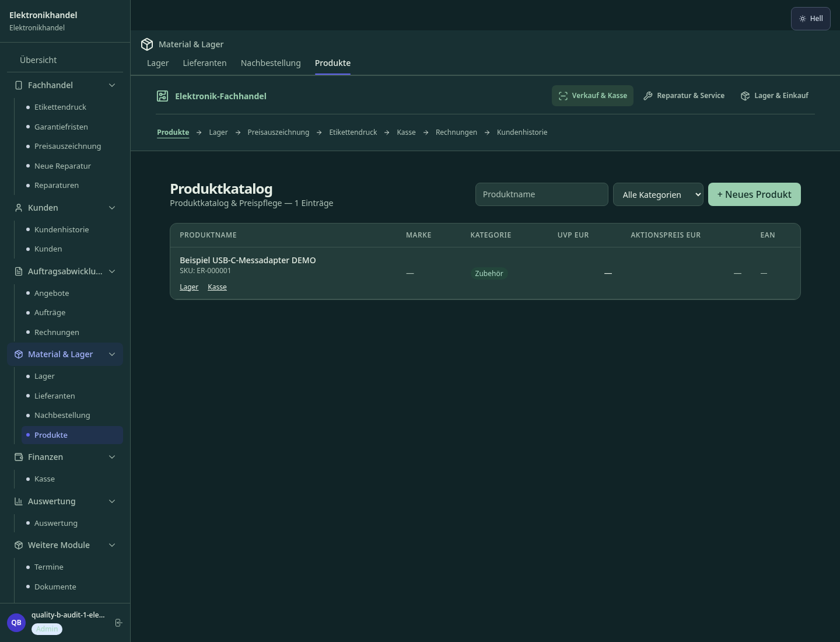Open the Lager link in the product row
The width and height of the screenshot is (840, 642).
(x=189, y=287)
